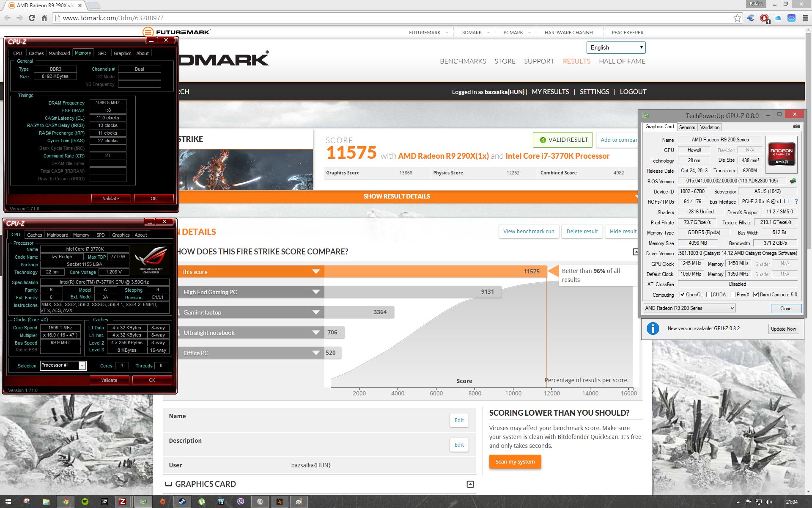Open the BENCHMARKS menu on 3DMark site

463,61
